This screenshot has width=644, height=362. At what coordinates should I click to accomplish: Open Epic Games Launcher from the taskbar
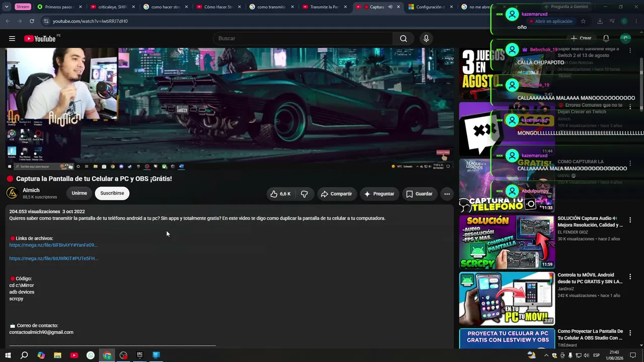click(140, 355)
